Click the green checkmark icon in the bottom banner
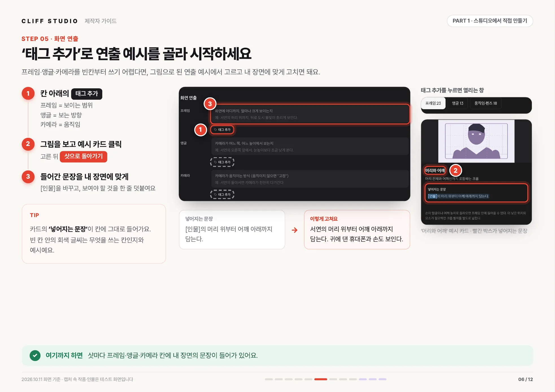Image resolution: width=555 pixels, height=392 pixels. (35, 356)
